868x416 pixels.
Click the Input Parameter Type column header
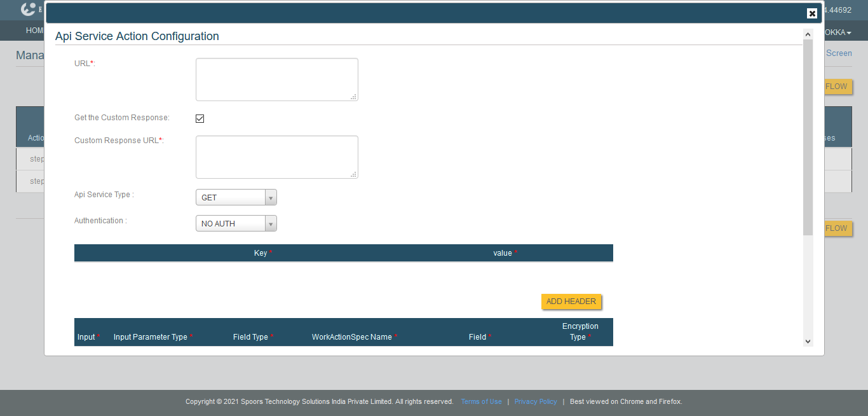[x=151, y=337]
